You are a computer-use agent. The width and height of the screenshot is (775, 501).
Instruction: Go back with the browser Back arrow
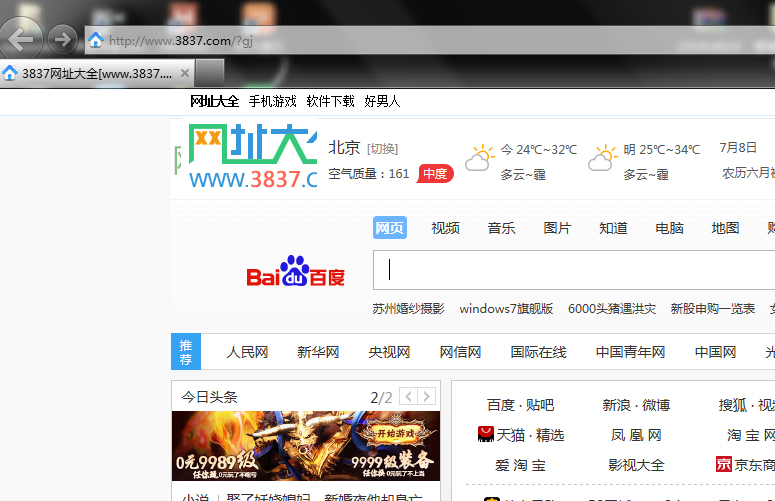pyautogui.click(x=20, y=40)
